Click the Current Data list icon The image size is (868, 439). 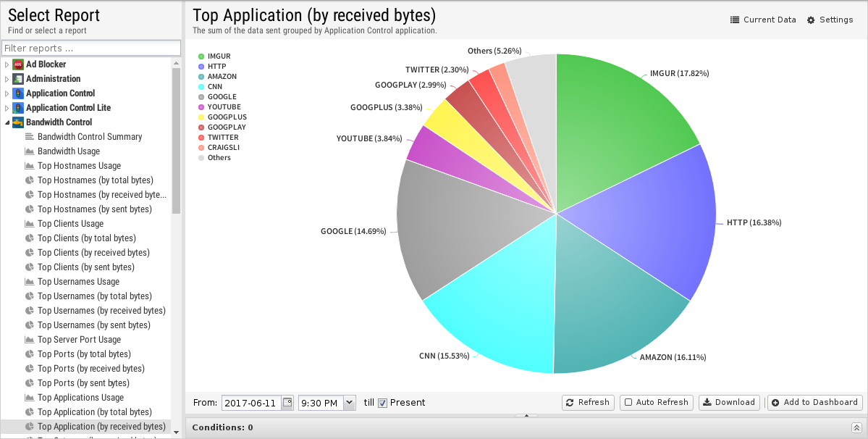pyautogui.click(x=735, y=20)
